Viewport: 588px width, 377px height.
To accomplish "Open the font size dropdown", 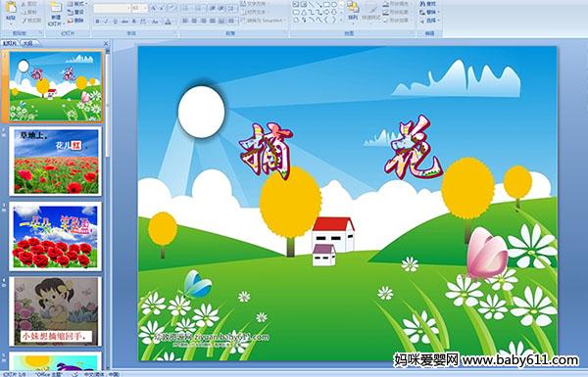I will coord(139,8).
